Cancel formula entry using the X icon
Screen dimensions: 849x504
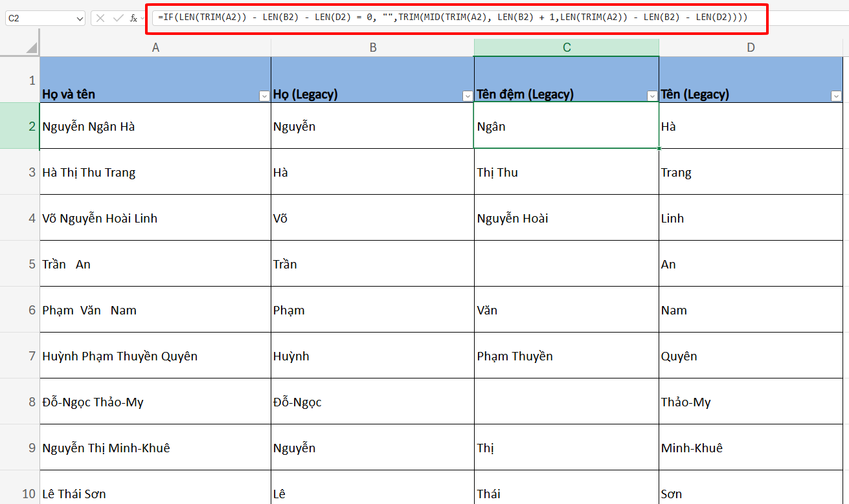pyautogui.click(x=100, y=17)
